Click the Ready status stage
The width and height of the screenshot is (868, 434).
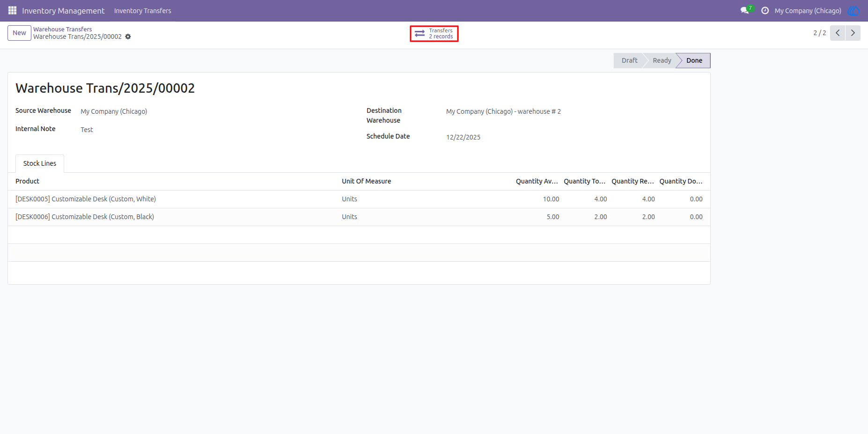point(662,60)
